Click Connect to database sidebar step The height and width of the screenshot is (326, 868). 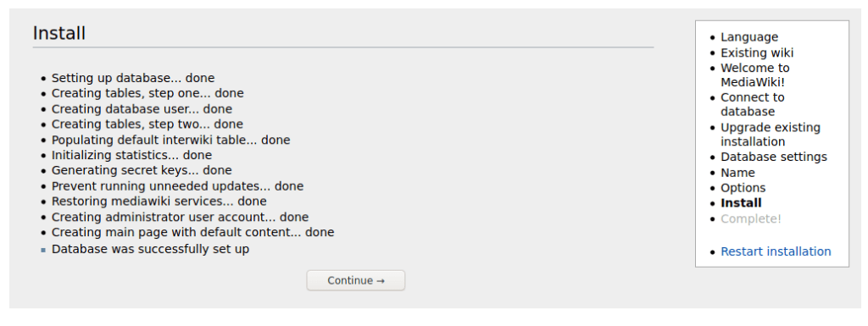[x=753, y=104]
